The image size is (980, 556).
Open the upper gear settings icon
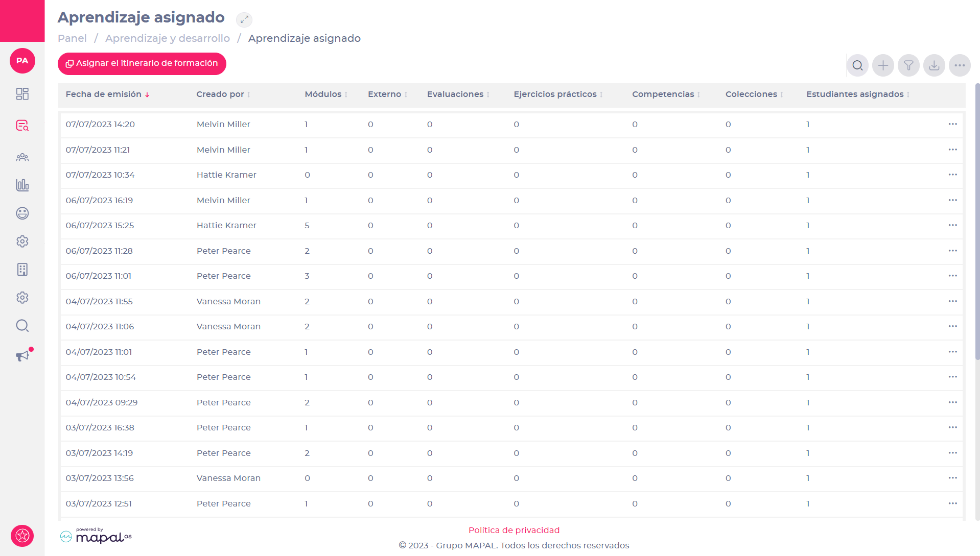tap(22, 241)
